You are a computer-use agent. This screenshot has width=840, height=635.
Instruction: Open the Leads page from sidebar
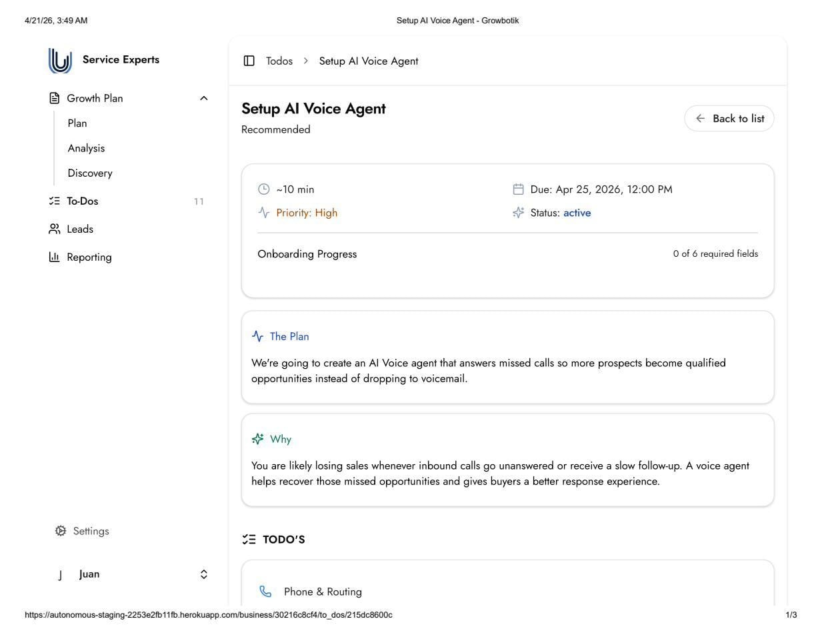(80, 229)
